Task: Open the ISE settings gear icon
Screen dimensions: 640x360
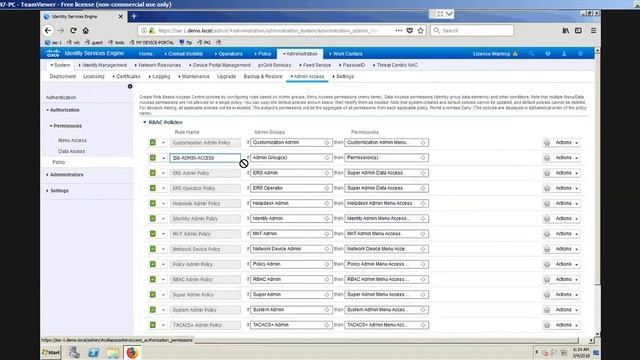Action: [580, 54]
